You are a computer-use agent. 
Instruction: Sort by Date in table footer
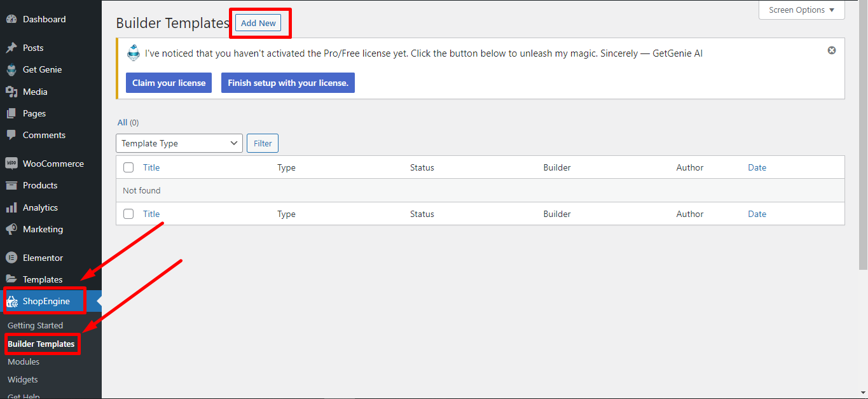757,214
